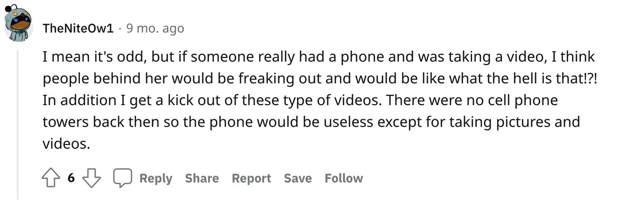The width and height of the screenshot is (644, 206).
Task: Click the line starting 'In addition I get'
Action: pyautogui.click(x=300, y=101)
